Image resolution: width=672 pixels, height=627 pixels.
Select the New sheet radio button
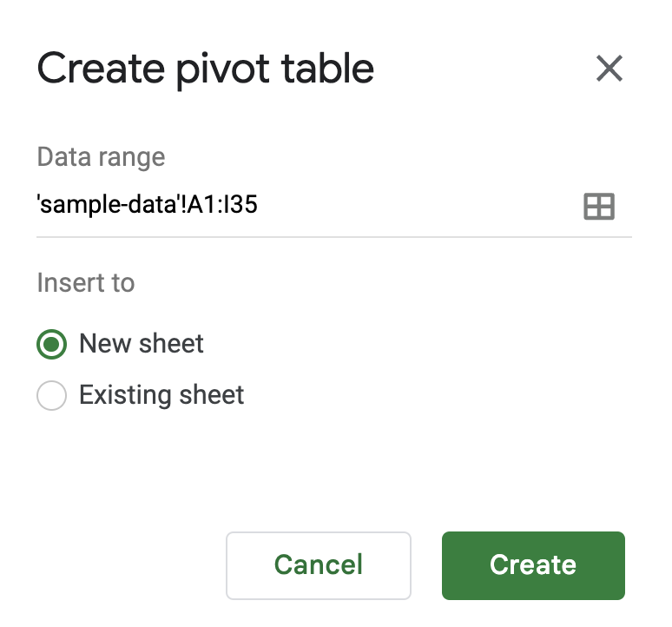[x=51, y=344]
